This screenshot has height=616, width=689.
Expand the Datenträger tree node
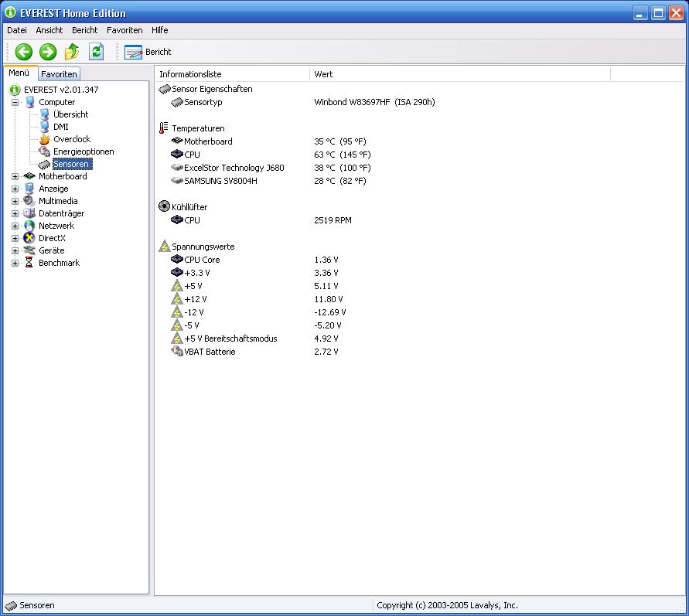[x=15, y=213]
